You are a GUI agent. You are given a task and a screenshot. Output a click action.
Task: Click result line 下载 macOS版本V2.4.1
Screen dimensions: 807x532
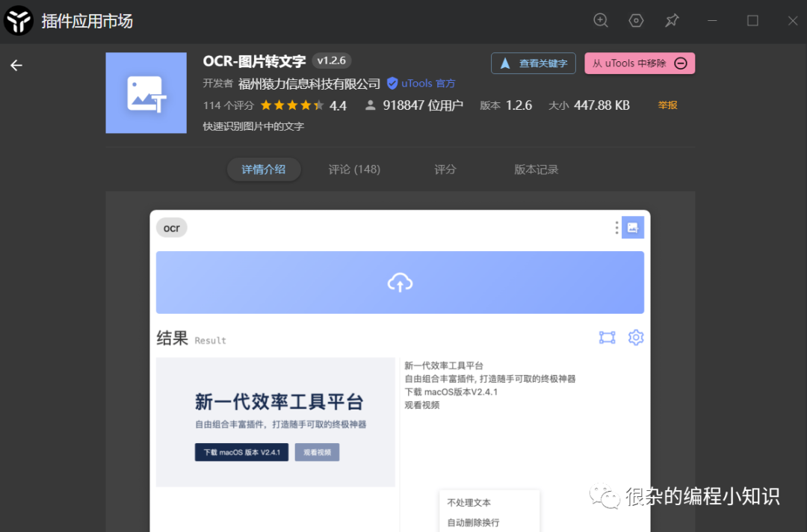(451, 392)
